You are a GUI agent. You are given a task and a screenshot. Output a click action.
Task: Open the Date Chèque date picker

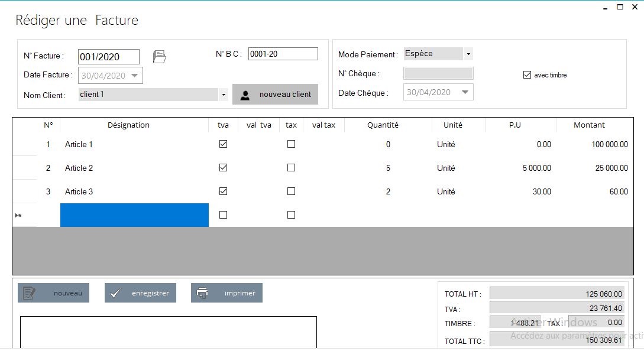point(465,92)
